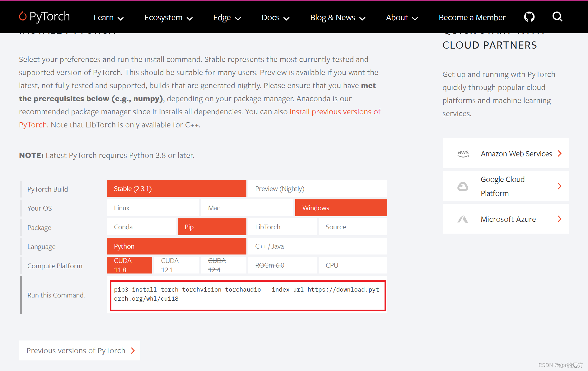The width and height of the screenshot is (588, 371).
Task: Select the Stable (2.3.1) build option
Action: pyautogui.click(x=177, y=188)
